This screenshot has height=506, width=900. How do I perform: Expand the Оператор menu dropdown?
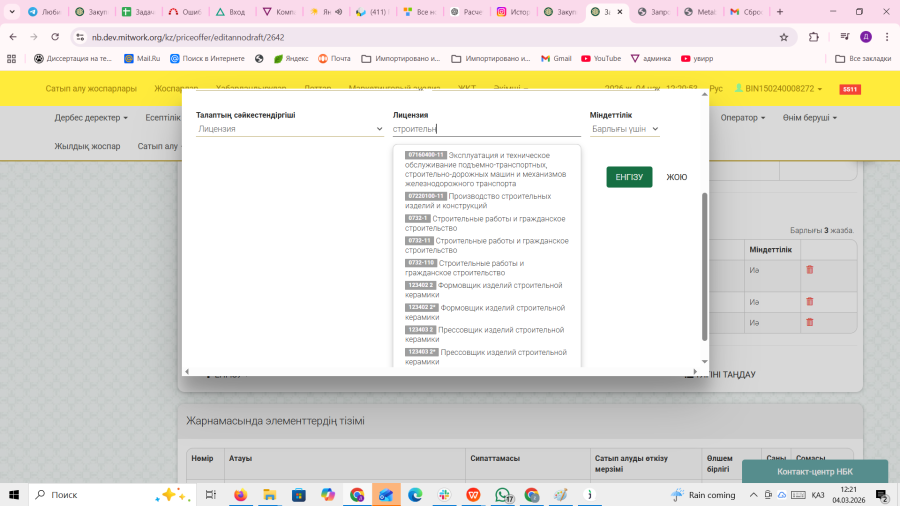click(x=742, y=117)
